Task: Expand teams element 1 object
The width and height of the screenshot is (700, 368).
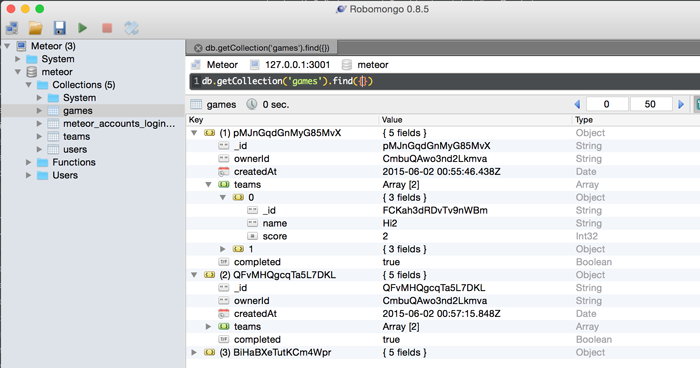Action: click(223, 249)
